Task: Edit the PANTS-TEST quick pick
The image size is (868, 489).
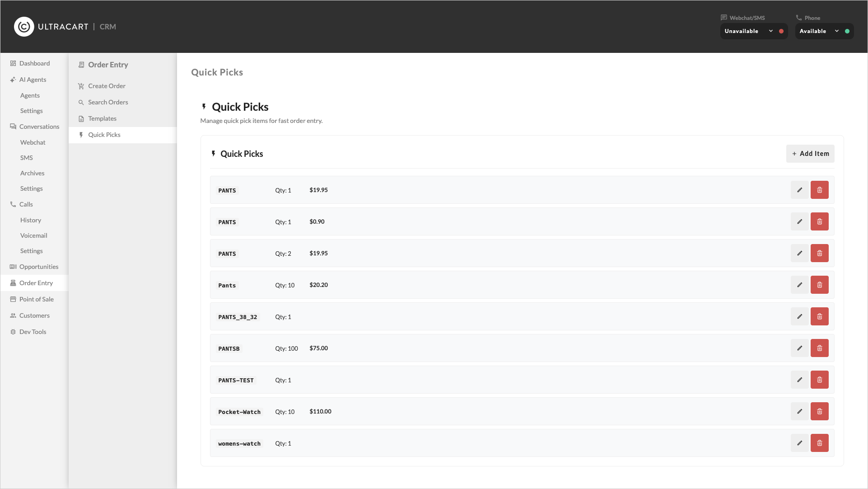Action: [799, 380]
